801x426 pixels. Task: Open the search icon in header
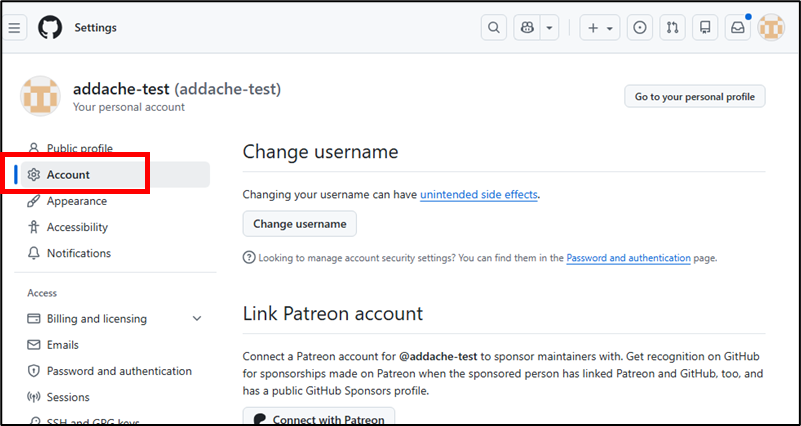[x=494, y=28]
